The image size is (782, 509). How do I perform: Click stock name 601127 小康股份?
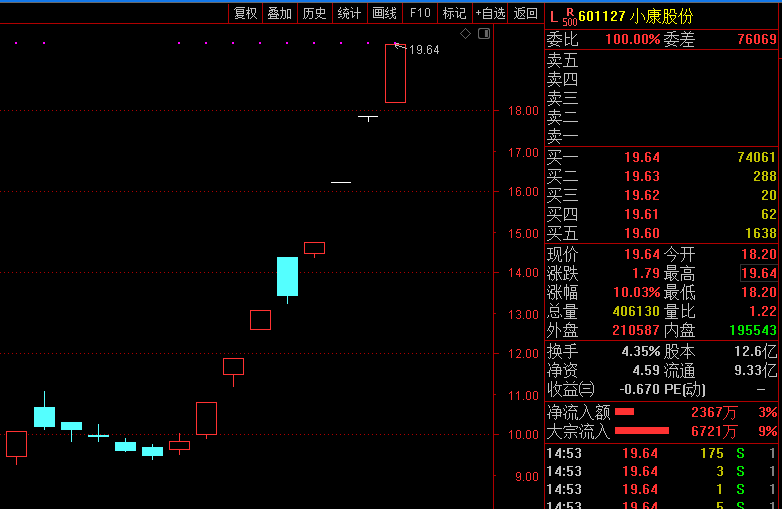[x=636, y=16]
